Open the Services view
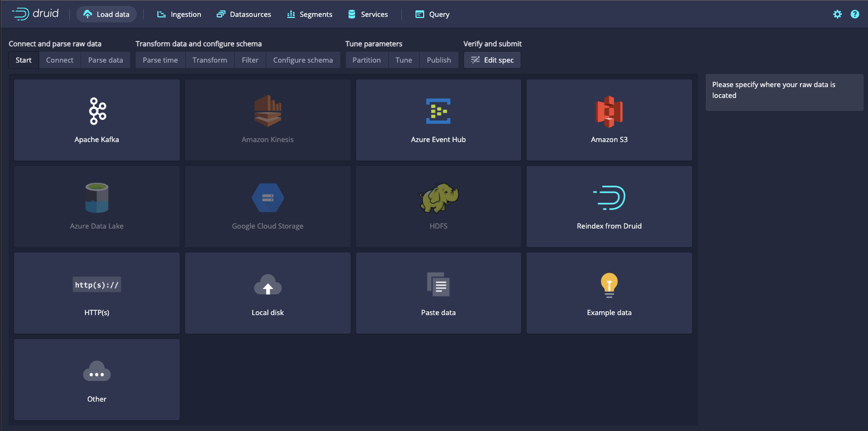The height and width of the screenshot is (431, 868). click(x=368, y=14)
